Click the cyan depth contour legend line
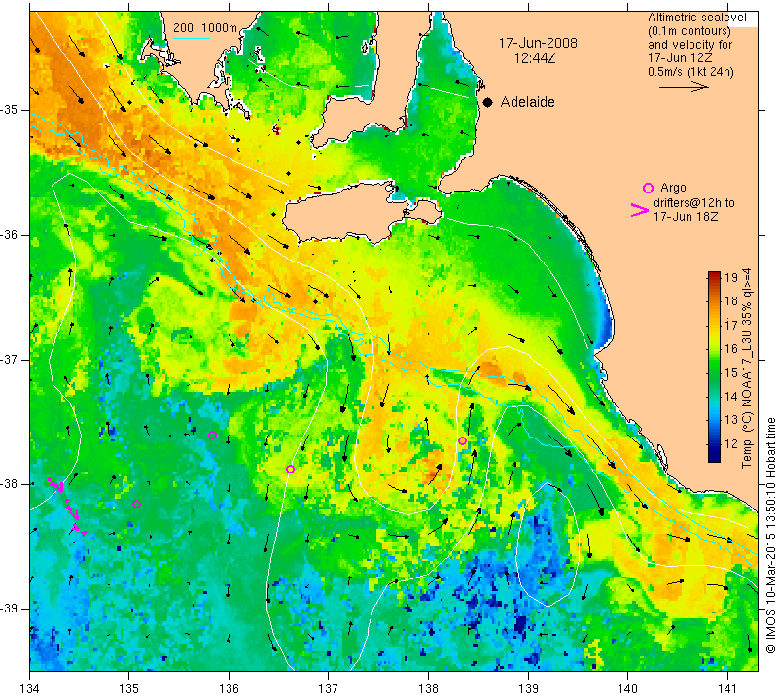The image size is (778, 700). [192, 38]
